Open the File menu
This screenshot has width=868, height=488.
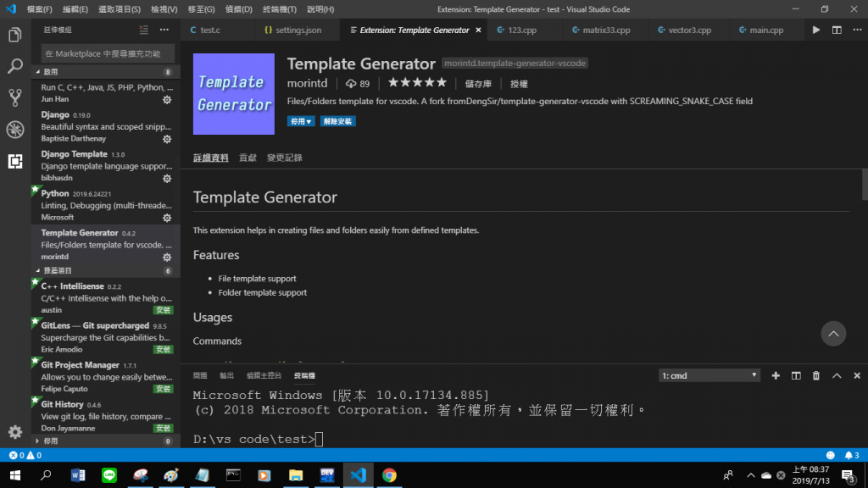click(39, 9)
